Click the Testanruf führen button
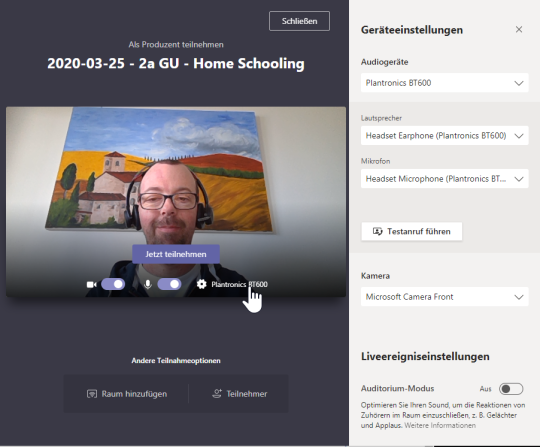This screenshot has height=447, width=540. tap(412, 231)
